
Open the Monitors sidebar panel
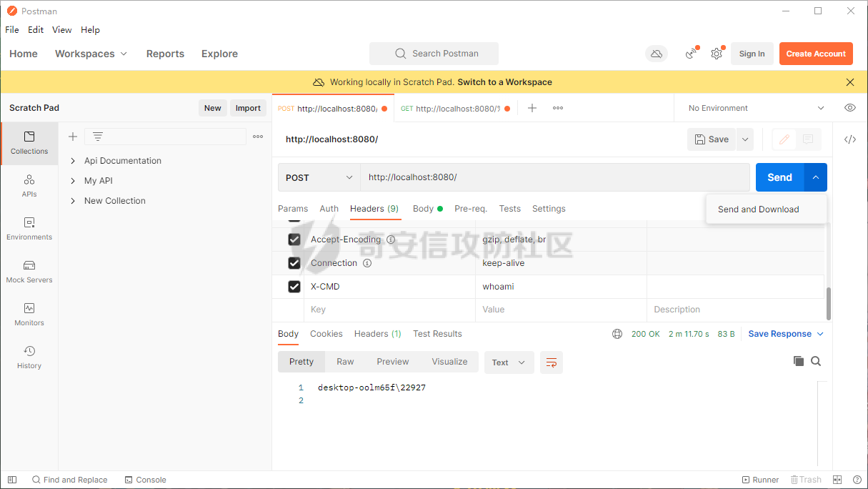coord(29,315)
